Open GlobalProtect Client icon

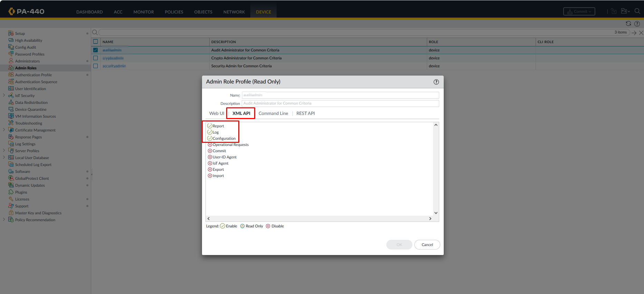tap(11, 178)
